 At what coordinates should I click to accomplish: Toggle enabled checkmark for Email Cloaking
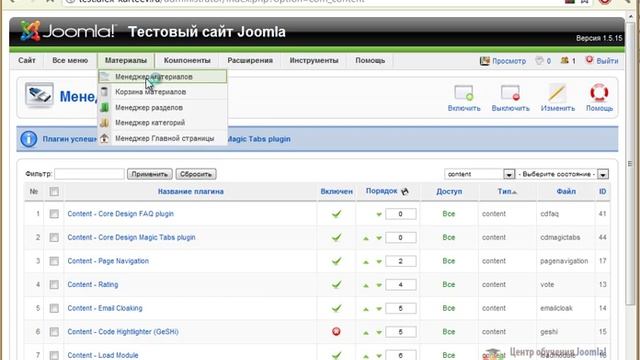[x=336, y=308]
